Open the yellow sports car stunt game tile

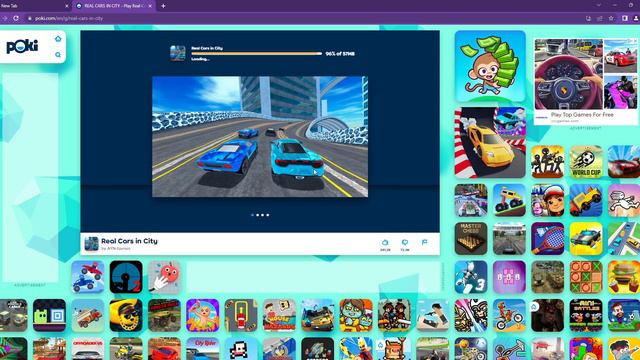pos(490,142)
